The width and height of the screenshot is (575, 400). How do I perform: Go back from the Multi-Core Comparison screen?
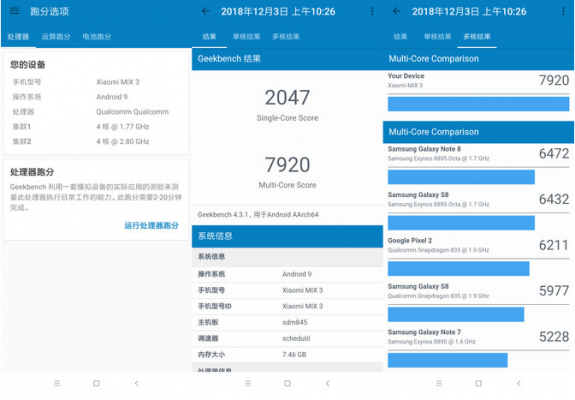pyautogui.click(x=397, y=11)
